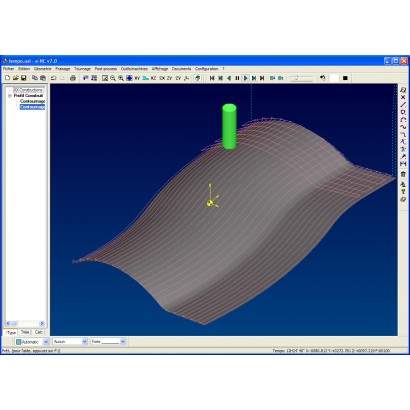Select the XY view button

pos(137,78)
